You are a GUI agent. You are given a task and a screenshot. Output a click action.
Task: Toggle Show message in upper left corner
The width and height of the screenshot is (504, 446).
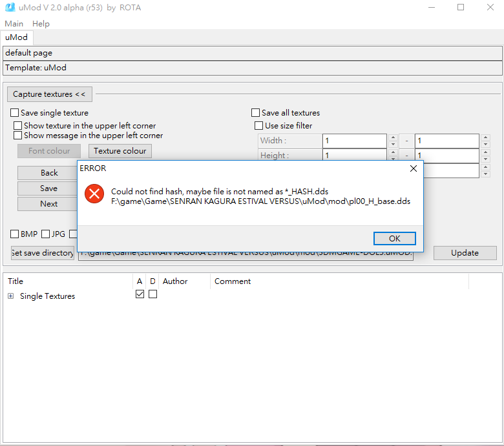[19, 136]
